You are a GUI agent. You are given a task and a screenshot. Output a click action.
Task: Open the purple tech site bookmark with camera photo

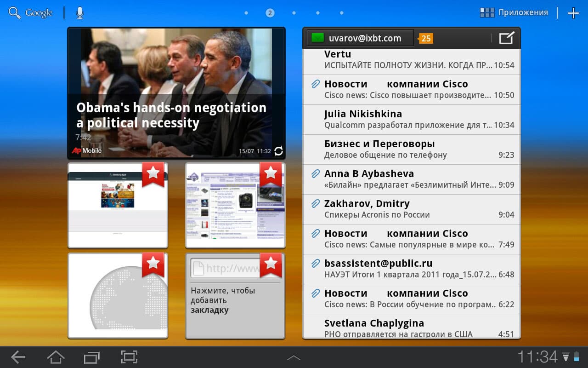(x=235, y=205)
